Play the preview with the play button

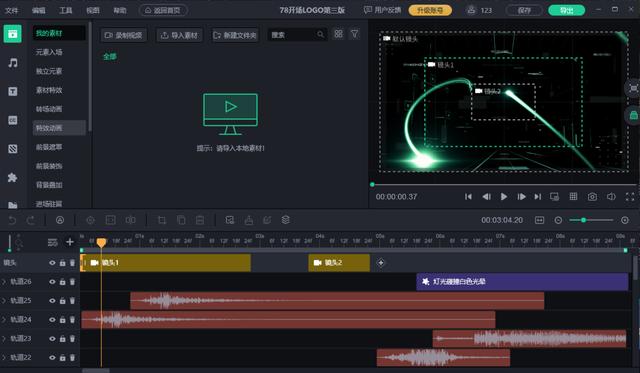point(504,197)
